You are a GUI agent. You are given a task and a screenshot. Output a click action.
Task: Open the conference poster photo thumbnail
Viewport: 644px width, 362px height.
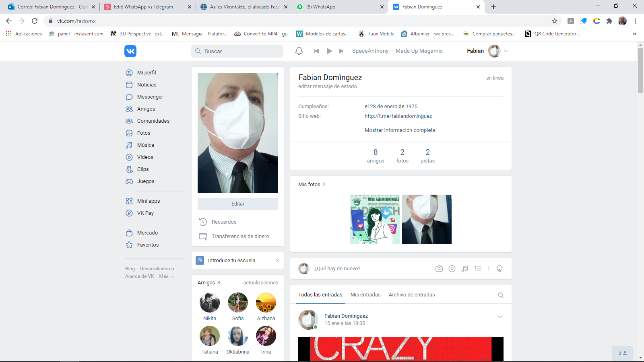tap(375, 219)
